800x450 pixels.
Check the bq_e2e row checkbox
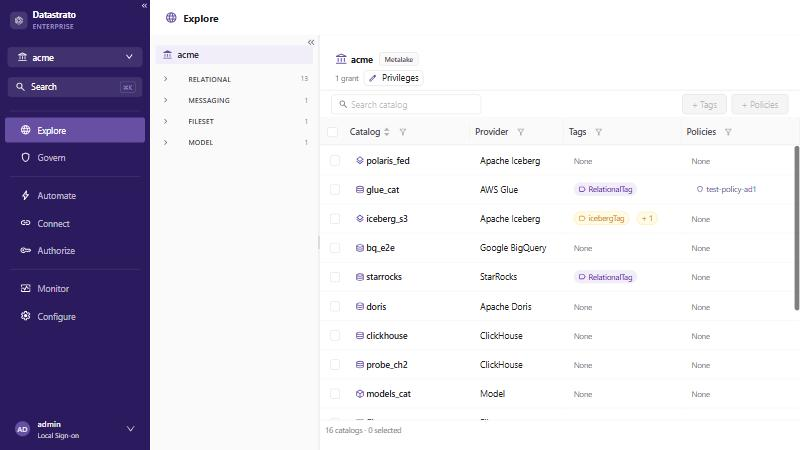coord(335,247)
